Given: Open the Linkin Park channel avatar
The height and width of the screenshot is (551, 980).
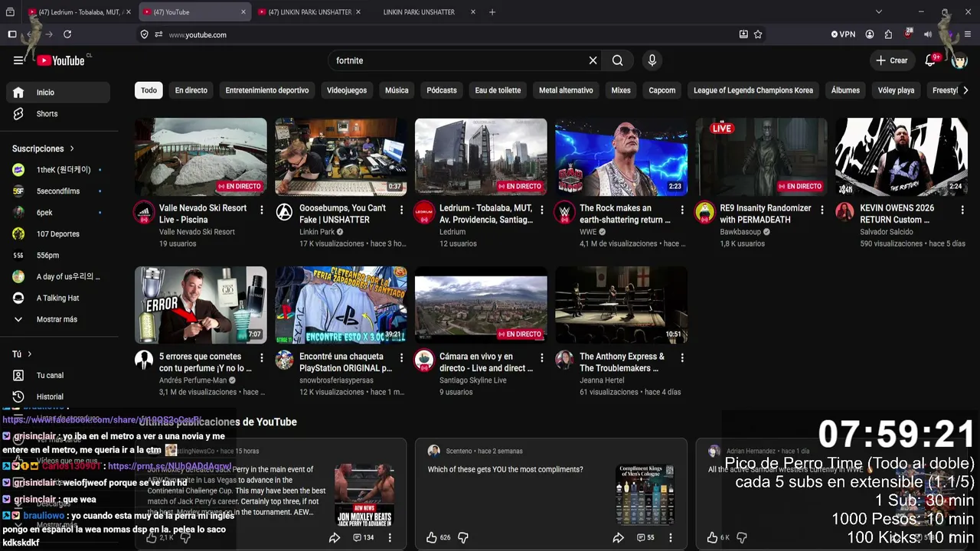Looking at the screenshot, I should tap(284, 213).
